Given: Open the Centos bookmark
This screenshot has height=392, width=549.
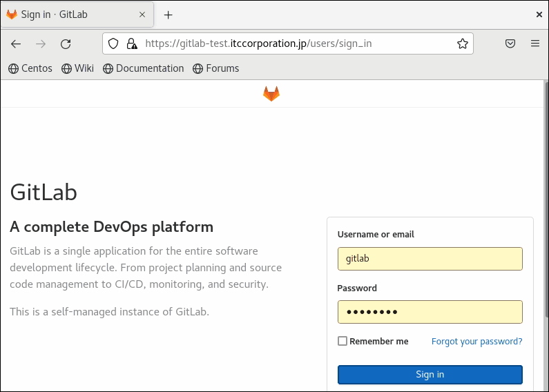Looking at the screenshot, I should point(30,68).
